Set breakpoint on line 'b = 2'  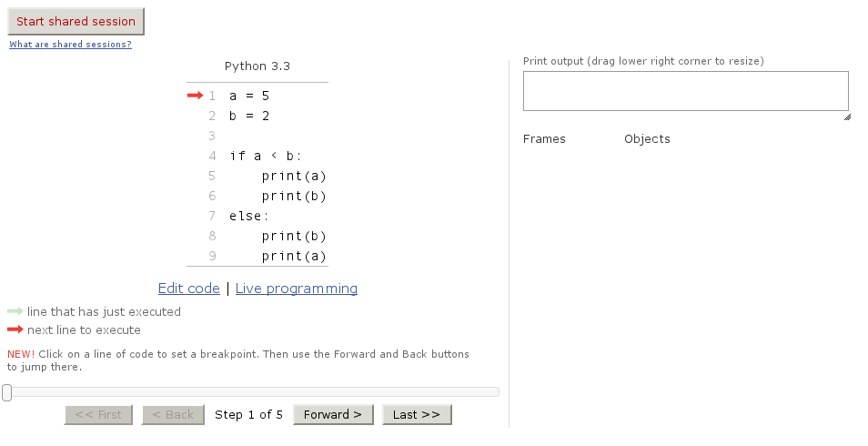click(x=249, y=116)
